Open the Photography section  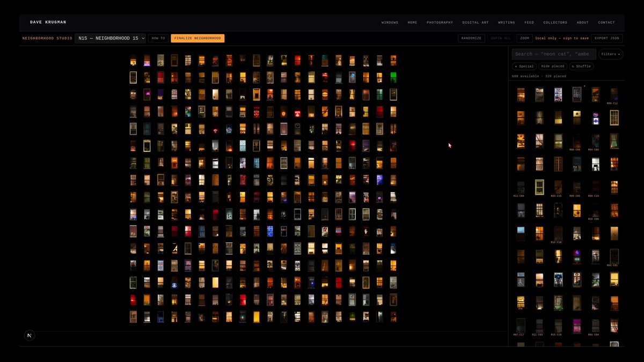[x=440, y=23]
